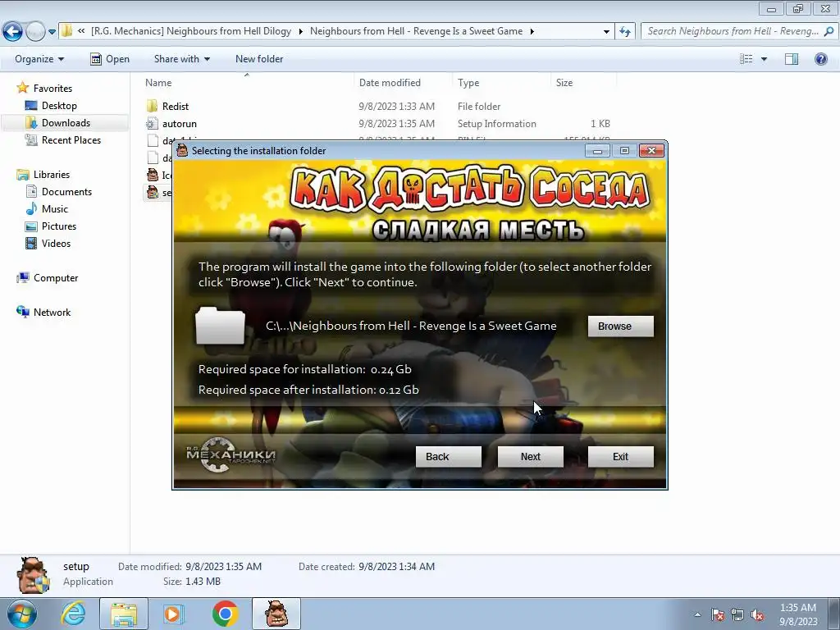Click Redist's date 9/8/2023 1:33 AM

(x=396, y=107)
